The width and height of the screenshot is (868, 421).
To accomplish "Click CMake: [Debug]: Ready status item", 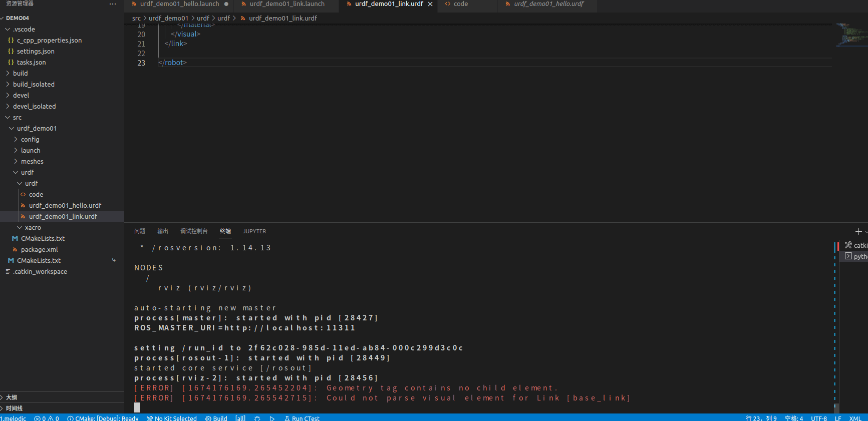I will 103,418.
